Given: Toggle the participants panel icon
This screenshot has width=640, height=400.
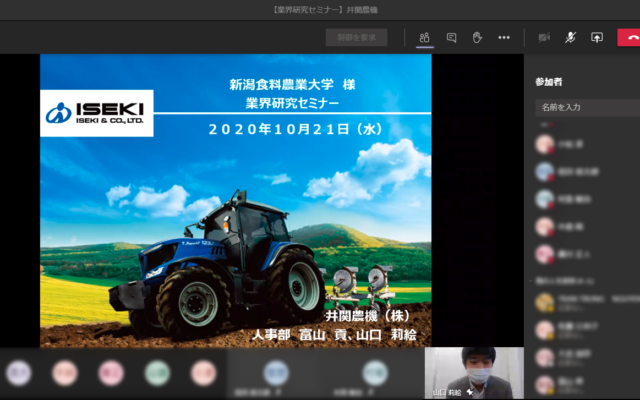Looking at the screenshot, I should [x=424, y=38].
